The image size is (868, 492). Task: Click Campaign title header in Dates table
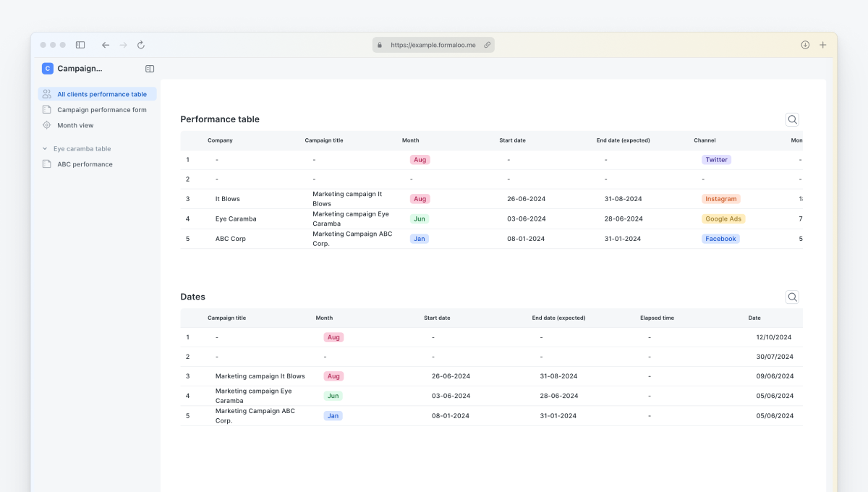pyautogui.click(x=226, y=318)
